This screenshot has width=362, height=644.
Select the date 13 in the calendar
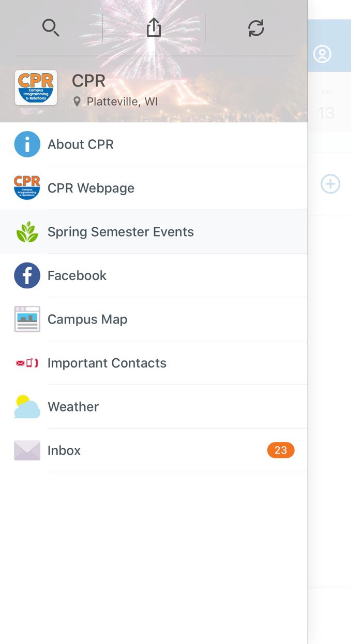click(x=326, y=112)
